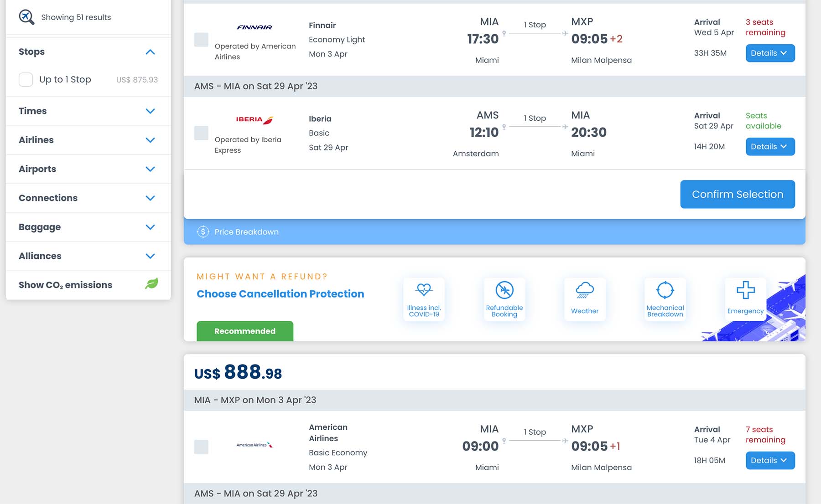821x504 pixels.
Task: Expand the Alliances filter section
Action: coord(150,256)
